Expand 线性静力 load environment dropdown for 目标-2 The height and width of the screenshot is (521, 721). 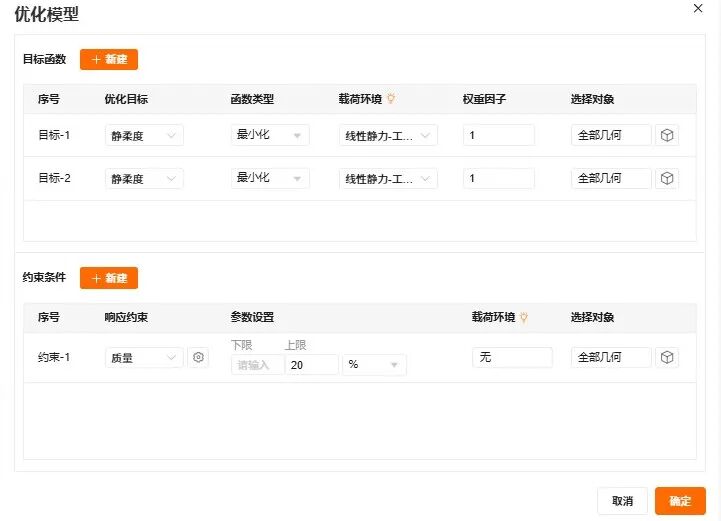(388, 178)
